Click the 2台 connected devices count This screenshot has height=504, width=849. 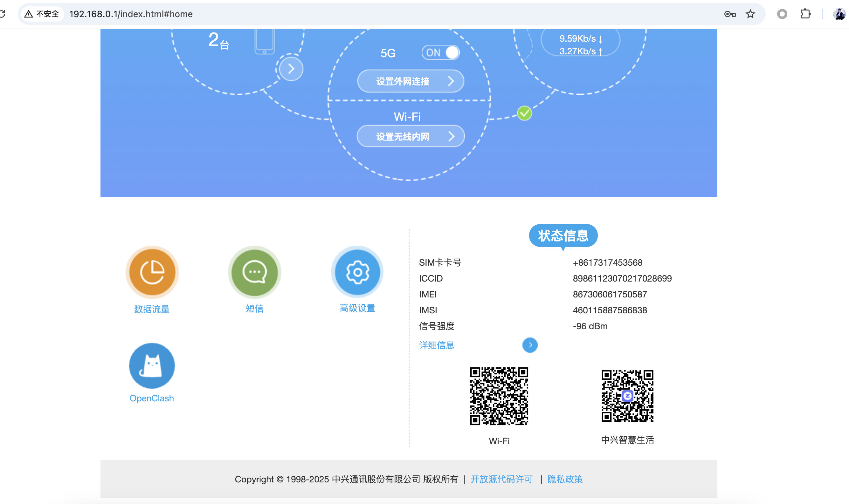point(218,41)
